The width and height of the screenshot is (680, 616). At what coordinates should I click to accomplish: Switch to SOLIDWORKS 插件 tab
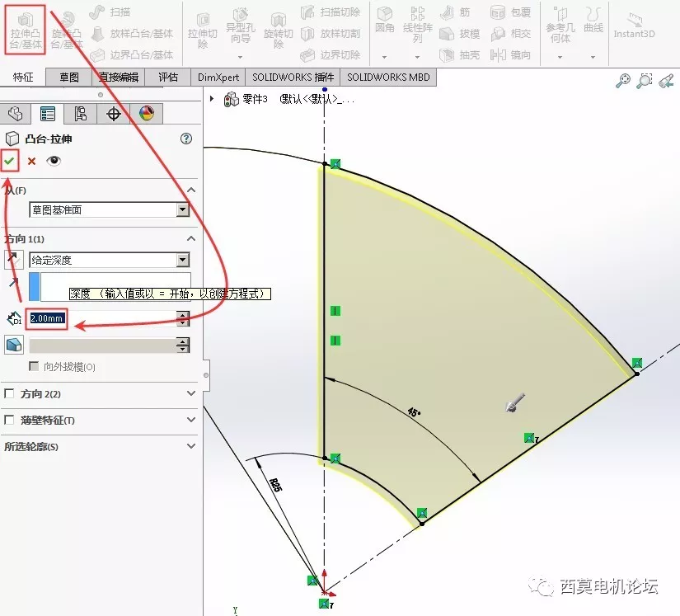pos(293,78)
